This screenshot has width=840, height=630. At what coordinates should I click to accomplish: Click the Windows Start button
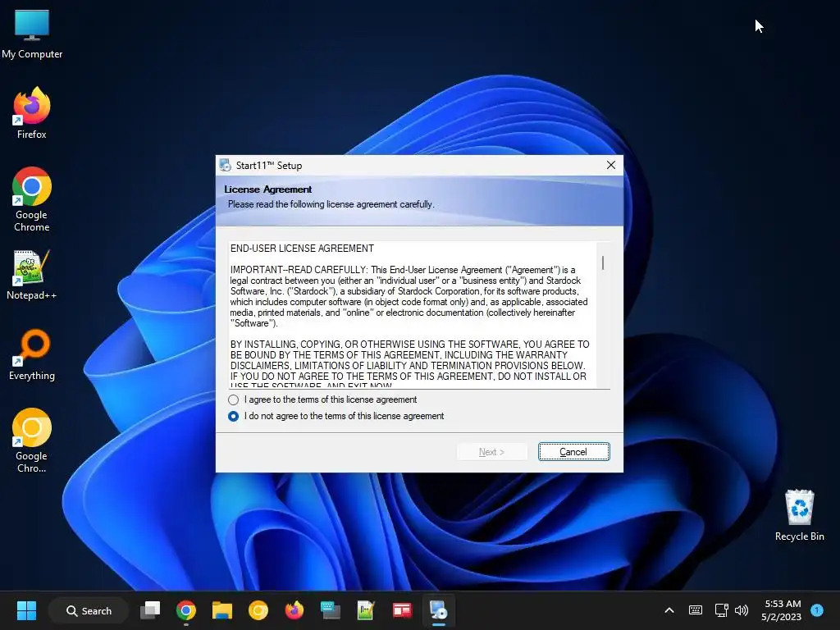click(x=26, y=610)
